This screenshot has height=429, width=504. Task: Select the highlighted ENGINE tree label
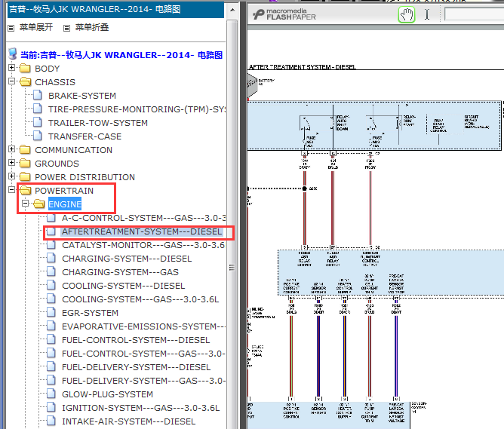coord(65,204)
